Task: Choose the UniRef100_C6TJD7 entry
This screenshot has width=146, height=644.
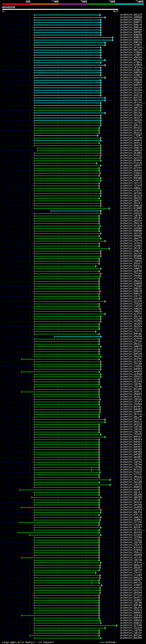Action: (131, 557)
